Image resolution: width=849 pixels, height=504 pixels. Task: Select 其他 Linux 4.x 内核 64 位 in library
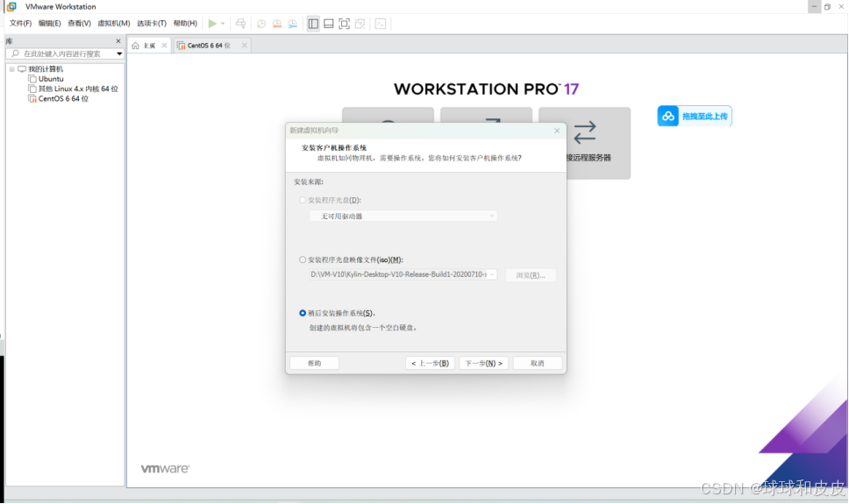tap(78, 89)
